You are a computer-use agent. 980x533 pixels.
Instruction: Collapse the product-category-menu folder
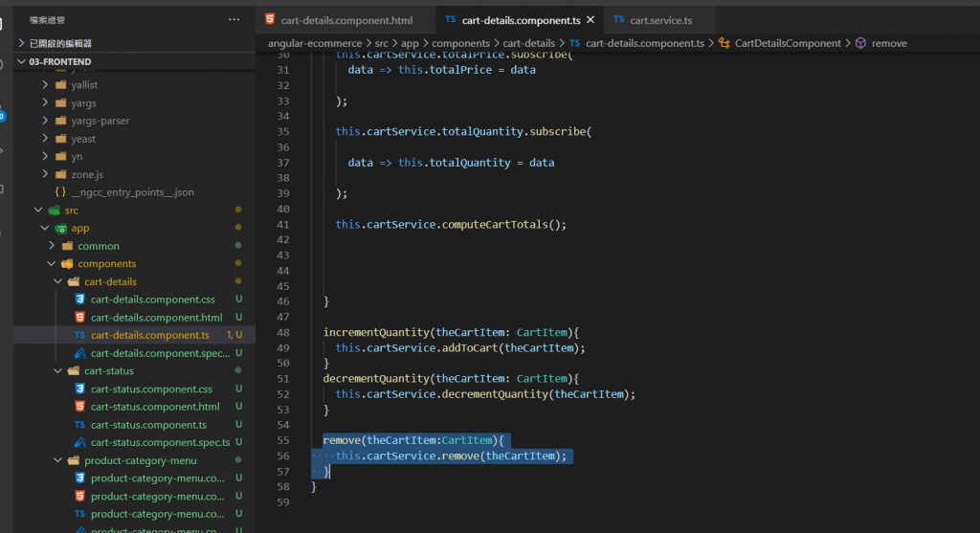click(x=58, y=460)
